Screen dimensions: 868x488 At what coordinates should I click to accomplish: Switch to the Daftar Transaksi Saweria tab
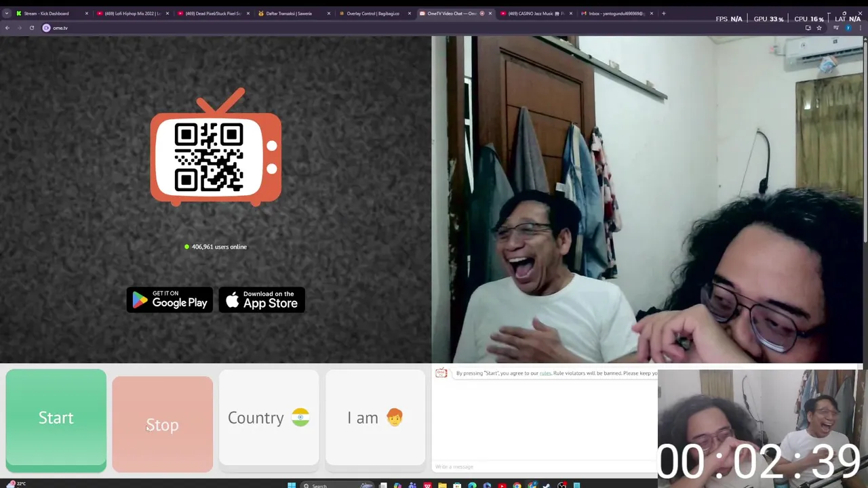pos(292,14)
